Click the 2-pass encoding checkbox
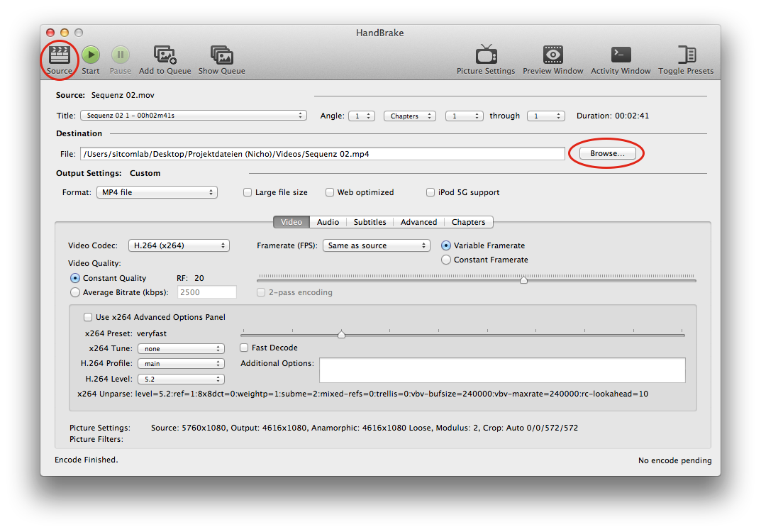Viewport: 761px width, 532px height. [x=261, y=292]
